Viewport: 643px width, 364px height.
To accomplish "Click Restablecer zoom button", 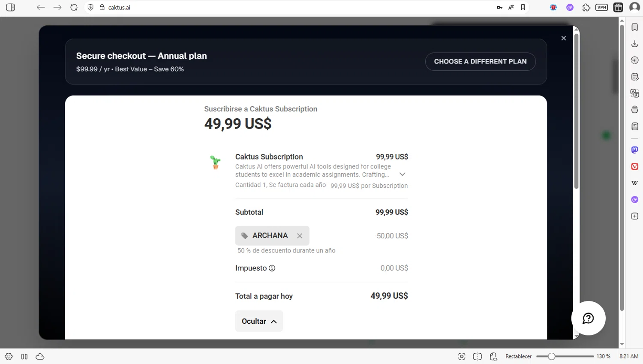I will pos(518,356).
